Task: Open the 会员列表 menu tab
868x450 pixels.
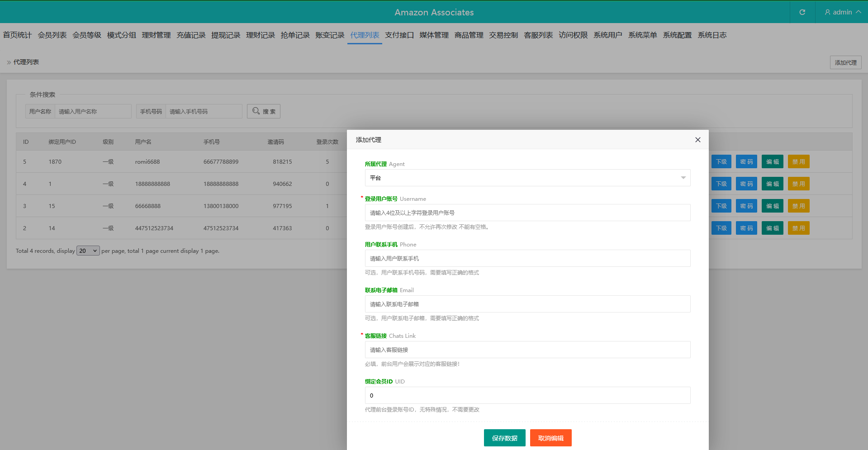Action: point(52,35)
